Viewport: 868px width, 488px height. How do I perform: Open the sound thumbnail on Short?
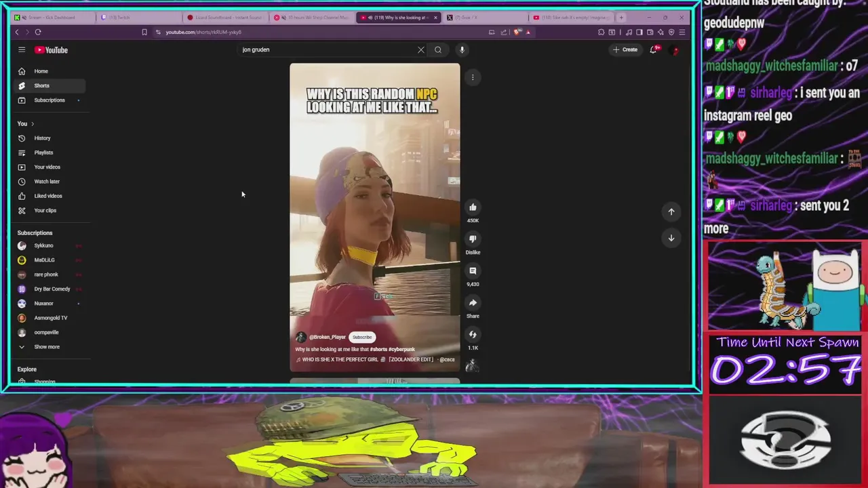pos(472,366)
